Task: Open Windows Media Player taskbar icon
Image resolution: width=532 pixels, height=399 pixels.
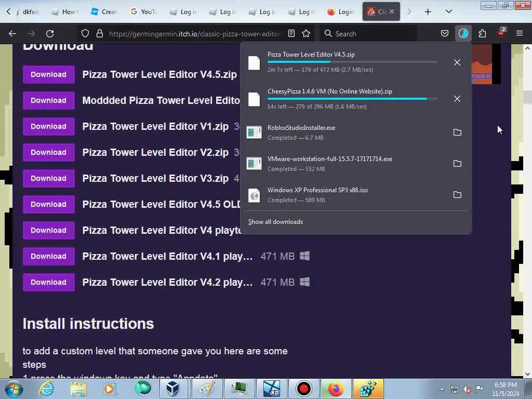Action: pos(110,389)
